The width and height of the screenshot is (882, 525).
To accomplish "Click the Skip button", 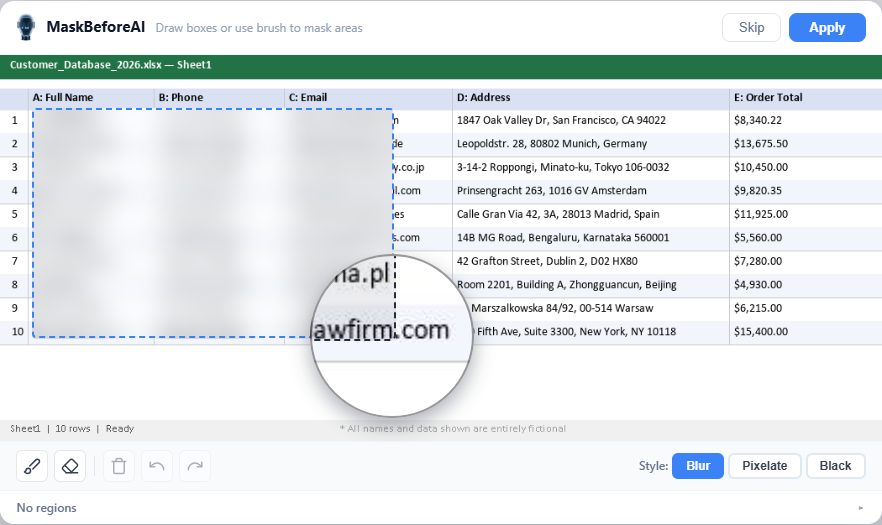I will (x=751, y=28).
